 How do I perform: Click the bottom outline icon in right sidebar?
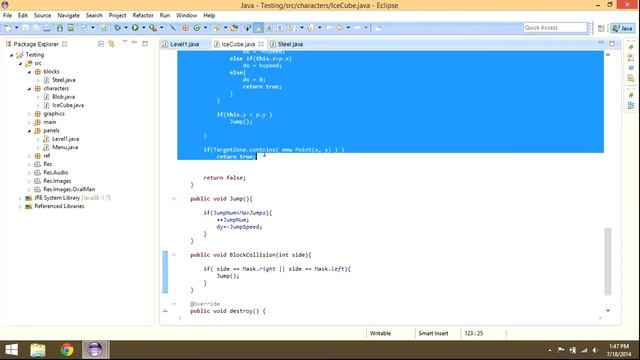pos(631,106)
